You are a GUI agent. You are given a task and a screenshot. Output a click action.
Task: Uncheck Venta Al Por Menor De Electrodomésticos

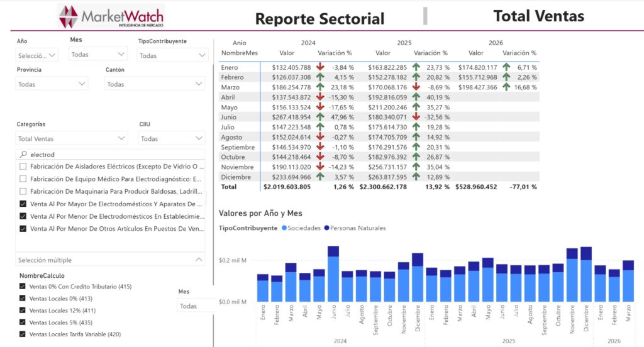(x=23, y=216)
